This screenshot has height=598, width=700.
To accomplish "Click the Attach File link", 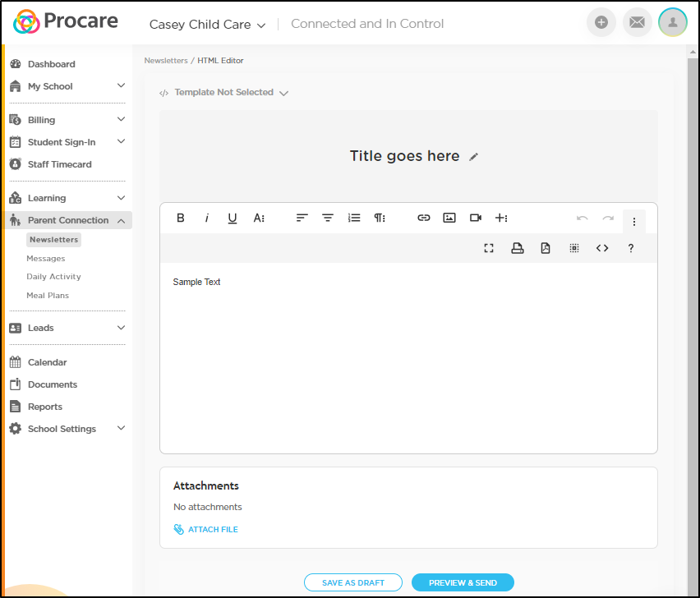I will [x=205, y=529].
